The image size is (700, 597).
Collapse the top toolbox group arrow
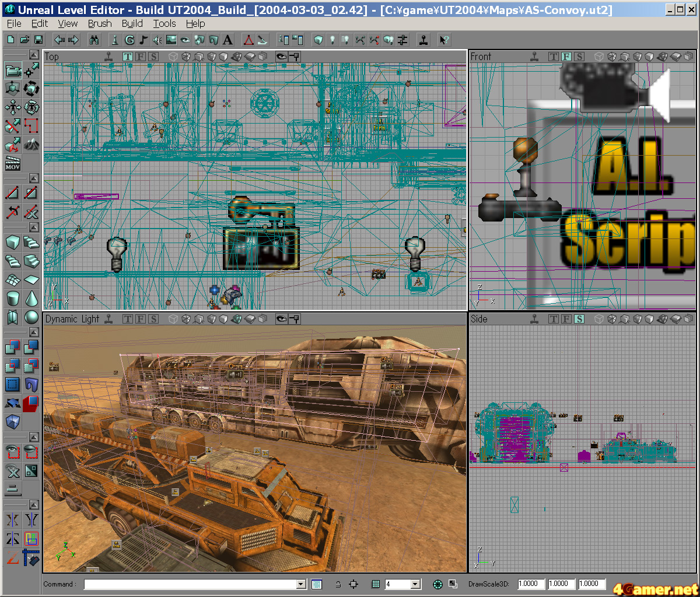34,55
